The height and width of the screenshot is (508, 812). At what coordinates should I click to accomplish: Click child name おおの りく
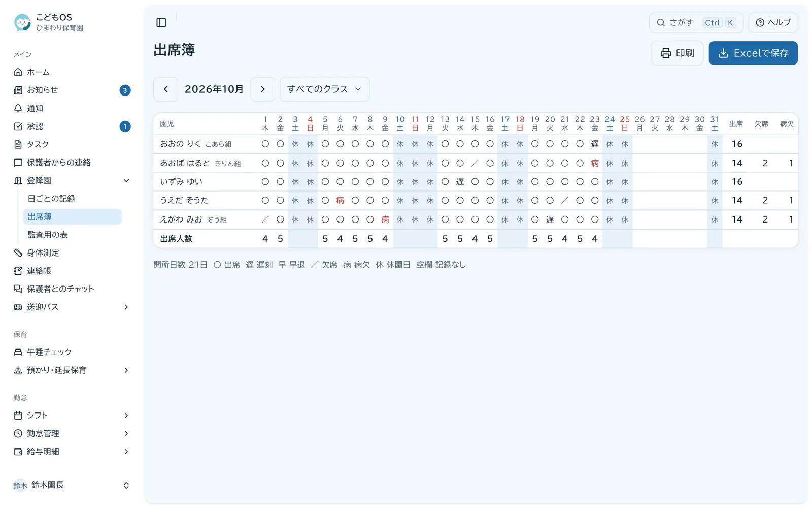pyautogui.click(x=181, y=144)
